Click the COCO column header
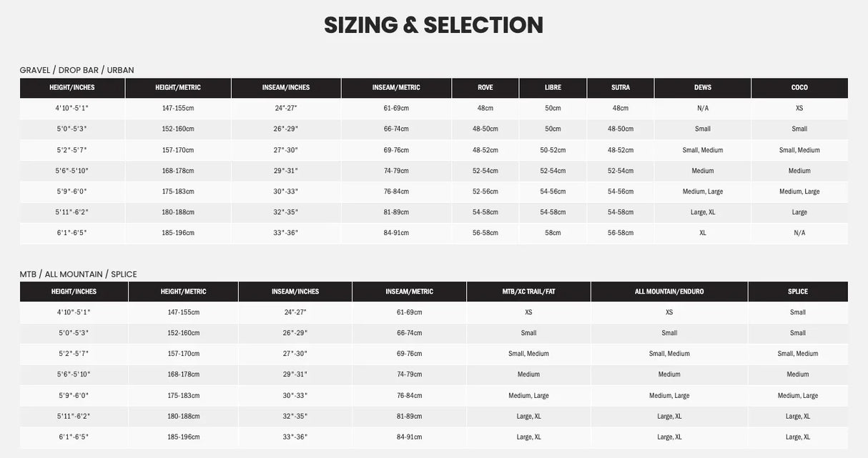The image size is (868, 458). click(x=799, y=88)
